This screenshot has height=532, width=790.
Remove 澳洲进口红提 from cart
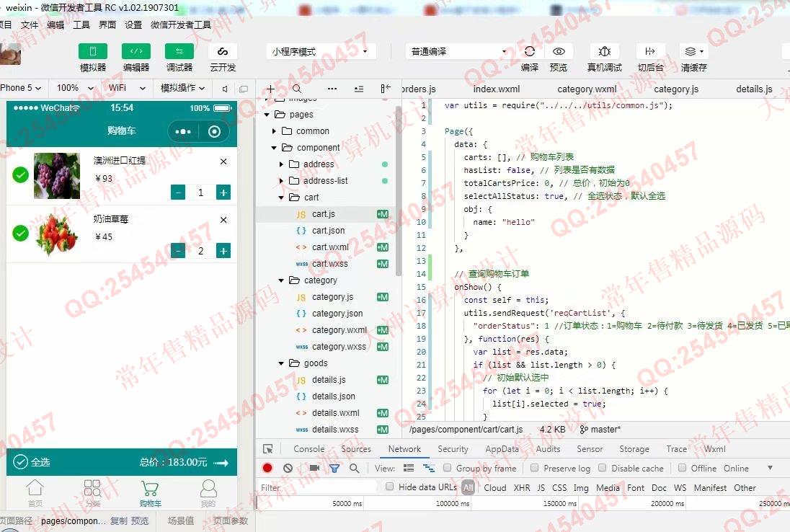(x=223, y=161)
